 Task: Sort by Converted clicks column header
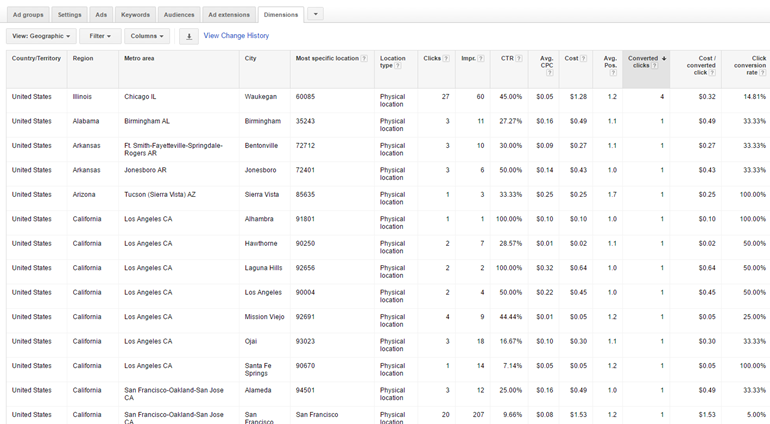coord(645,59)
